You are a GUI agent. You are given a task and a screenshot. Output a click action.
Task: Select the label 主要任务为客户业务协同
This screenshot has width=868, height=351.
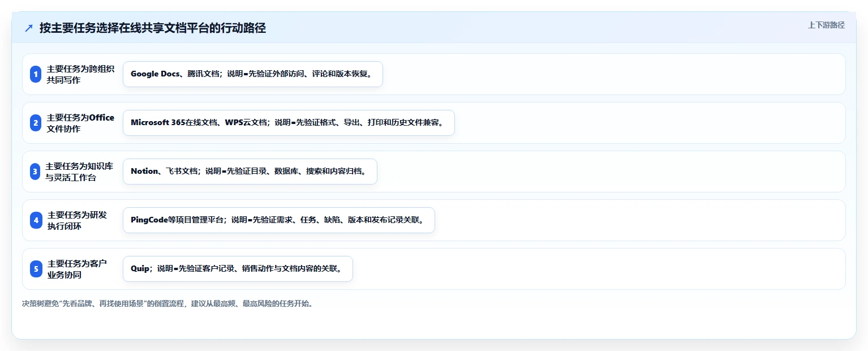78,269
